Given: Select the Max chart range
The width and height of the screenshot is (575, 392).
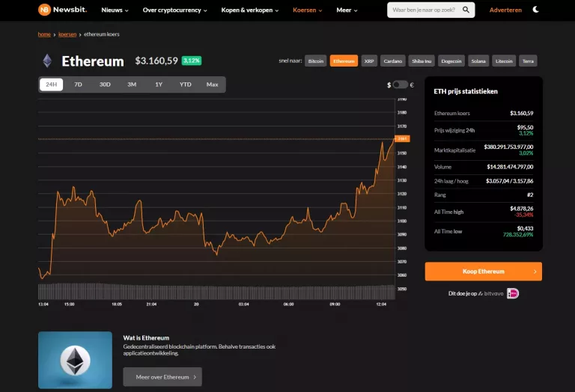Looking at the screenshot, I should (x=213, y=85).
